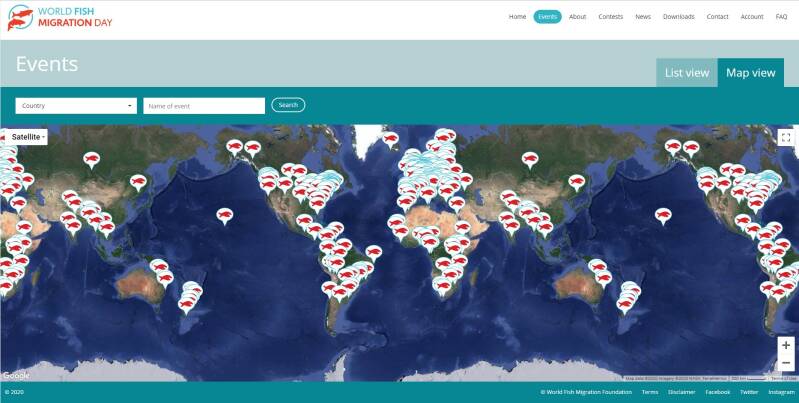Open the Contests page

tap(610, 17)
